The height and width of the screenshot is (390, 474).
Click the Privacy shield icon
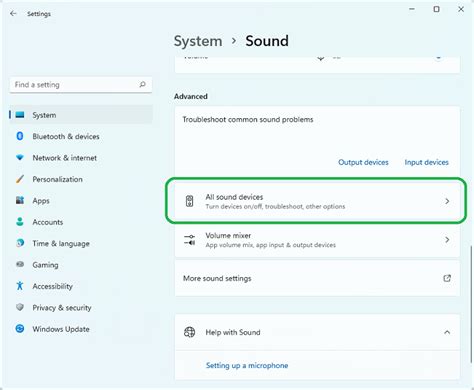20,307
